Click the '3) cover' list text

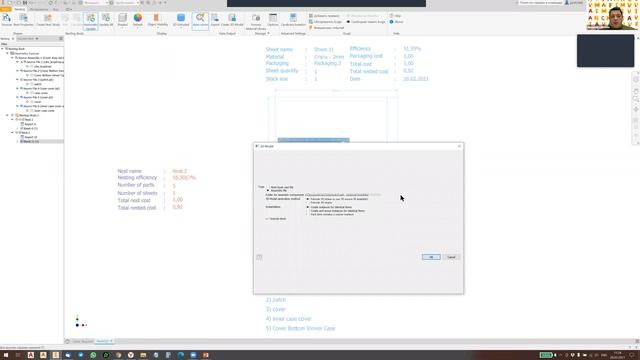tap(276, 309)
